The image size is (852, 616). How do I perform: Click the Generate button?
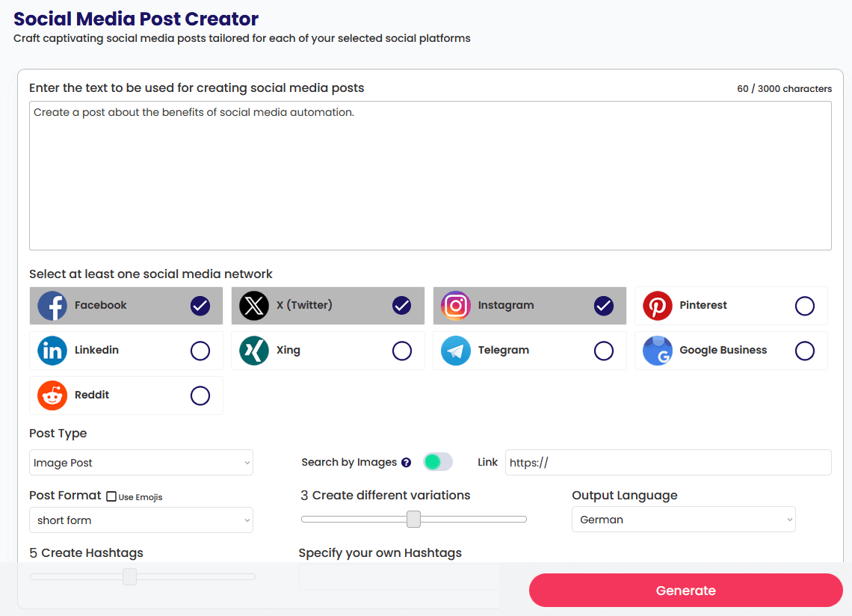(x=685, y=590)
